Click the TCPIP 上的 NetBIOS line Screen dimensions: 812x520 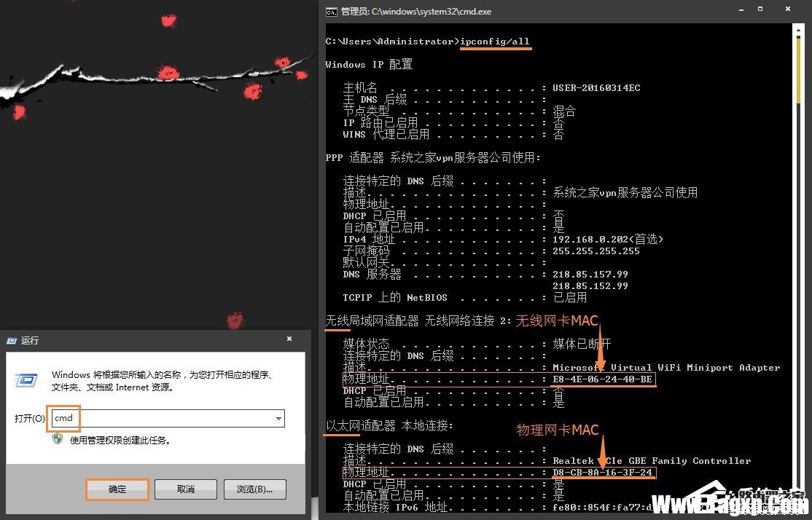pos(464,298)
